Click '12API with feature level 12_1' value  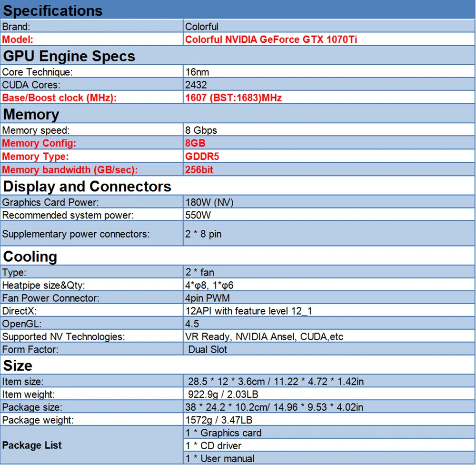[x=248, y=311]
